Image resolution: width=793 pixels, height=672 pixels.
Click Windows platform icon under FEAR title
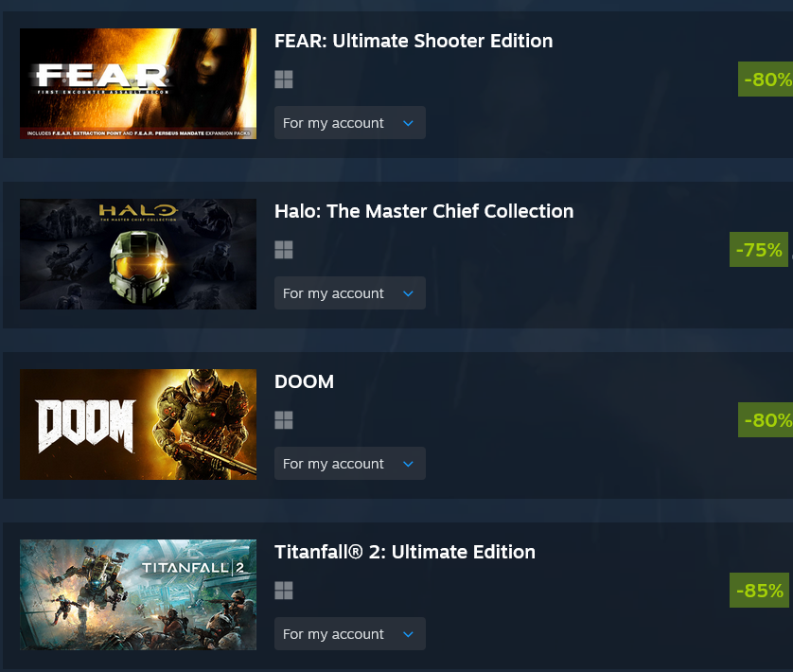[284, 80]
